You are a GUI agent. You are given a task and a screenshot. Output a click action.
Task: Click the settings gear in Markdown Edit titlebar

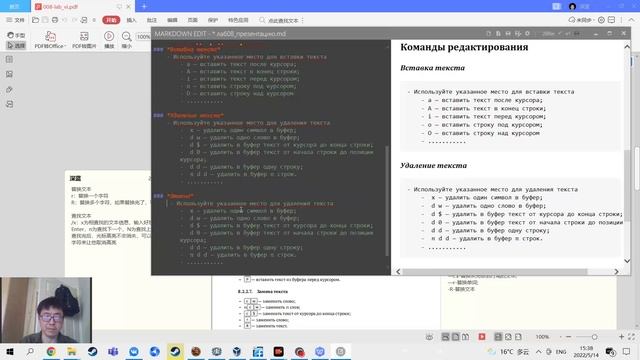[x=528, y=33]
